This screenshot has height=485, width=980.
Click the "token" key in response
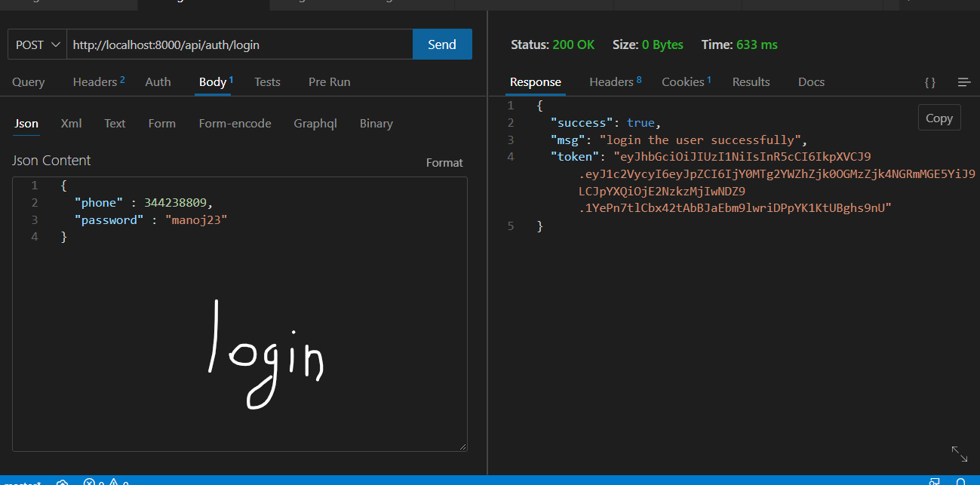click(575, 157)
